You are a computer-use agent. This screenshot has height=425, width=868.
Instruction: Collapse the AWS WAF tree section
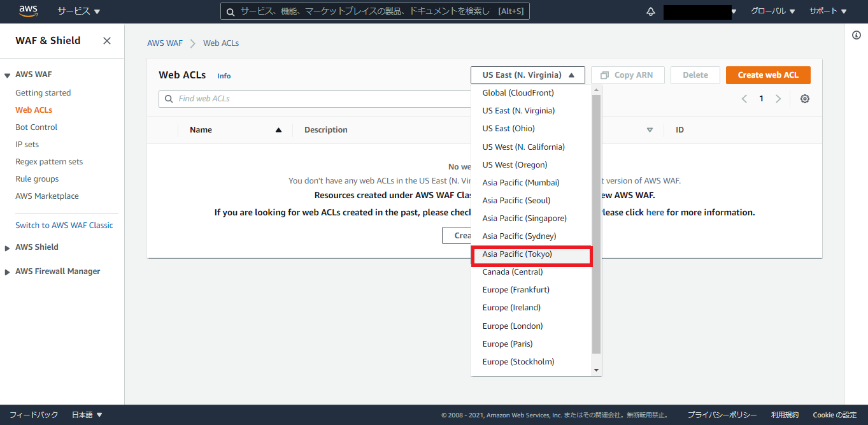click(x=7, y=75)
